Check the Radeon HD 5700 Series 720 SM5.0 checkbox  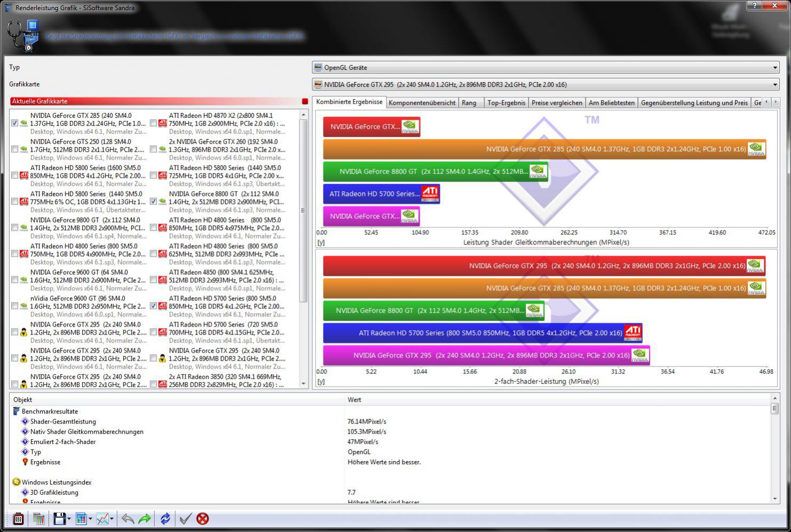(154, 332)
